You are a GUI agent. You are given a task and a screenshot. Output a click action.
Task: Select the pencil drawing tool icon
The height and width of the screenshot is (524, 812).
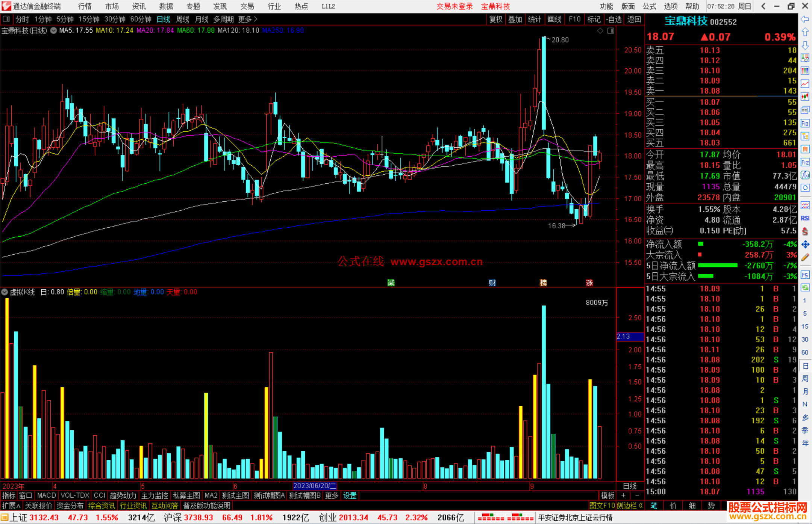tap(805, 257)
